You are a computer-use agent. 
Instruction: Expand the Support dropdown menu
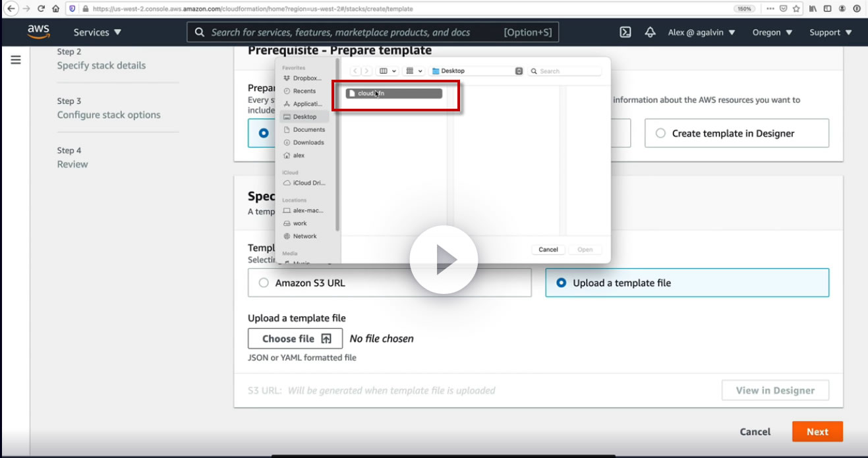coord(830,32)
